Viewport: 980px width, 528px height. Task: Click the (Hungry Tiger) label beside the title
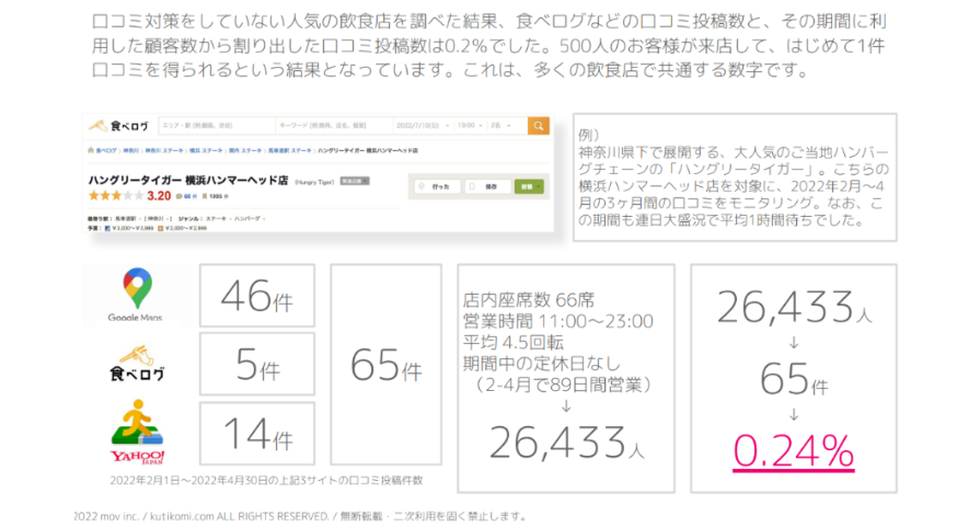click(x=314, y=181)
